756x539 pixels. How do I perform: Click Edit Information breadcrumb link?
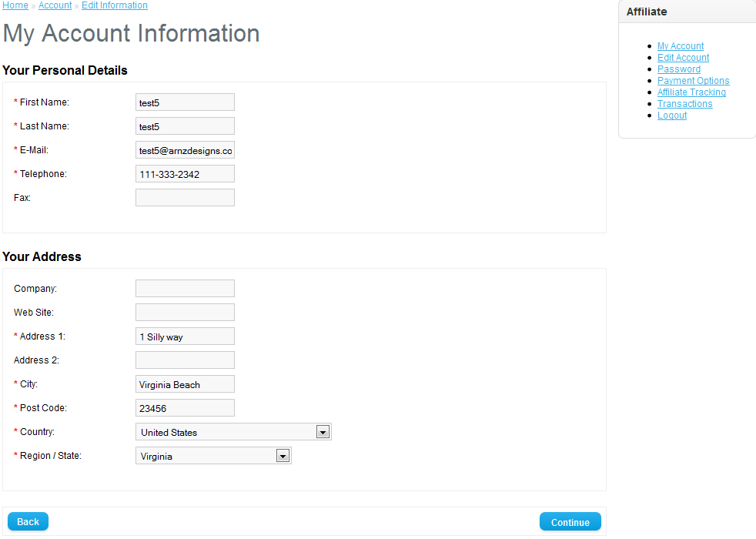(x=115, y=5)
